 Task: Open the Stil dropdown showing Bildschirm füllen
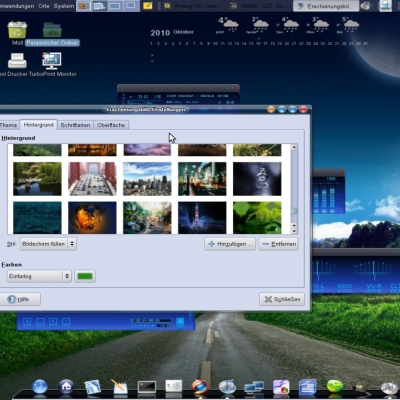(48, 244)
